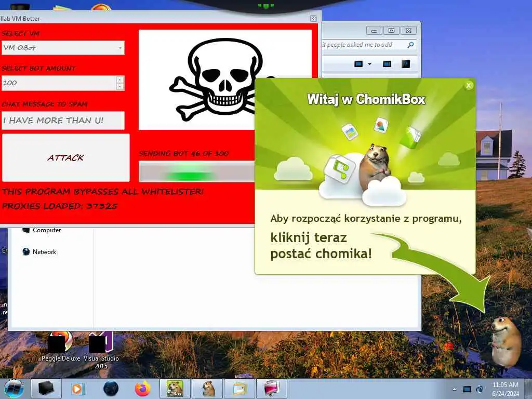This screenshot has height=399, width=532.
Task: Click the black box taskbar icon
Action: pyautogui.click(x=46, y=389)
